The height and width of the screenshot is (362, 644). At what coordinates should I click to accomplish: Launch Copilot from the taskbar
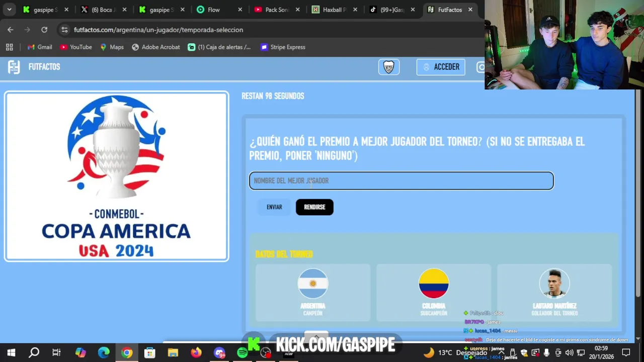(x=80, y=353)
